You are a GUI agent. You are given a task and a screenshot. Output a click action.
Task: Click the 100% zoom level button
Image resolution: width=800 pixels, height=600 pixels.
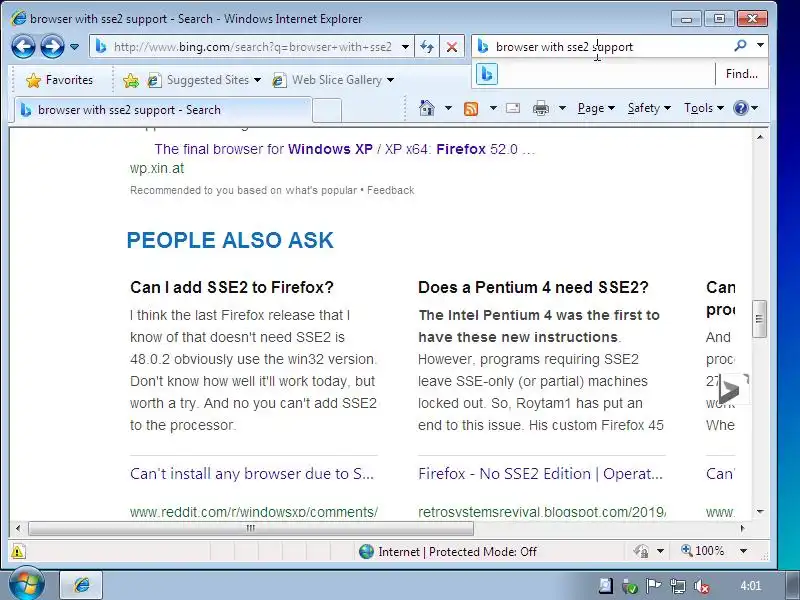[703, 551]
